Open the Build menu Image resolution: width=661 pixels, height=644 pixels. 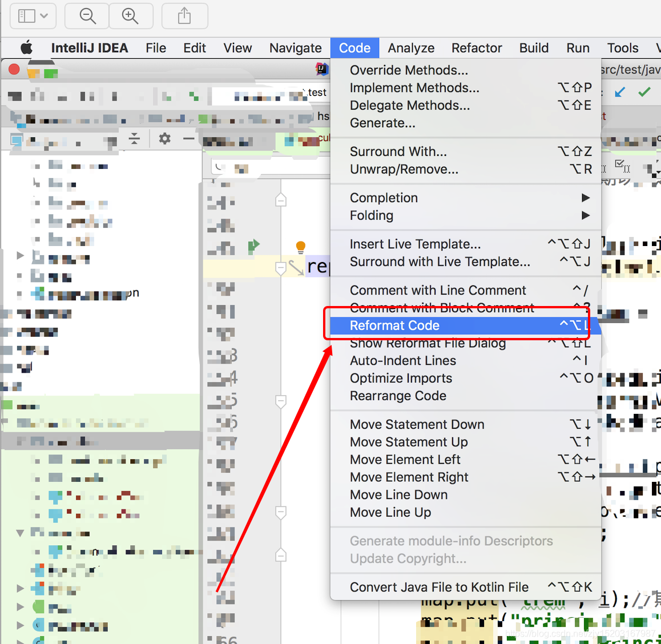[534, 47]
